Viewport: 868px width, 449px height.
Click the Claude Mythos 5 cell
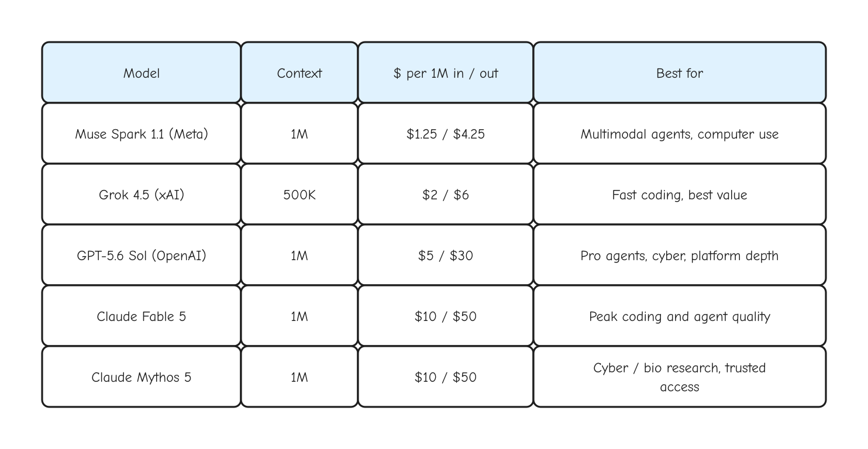[142, 377]
